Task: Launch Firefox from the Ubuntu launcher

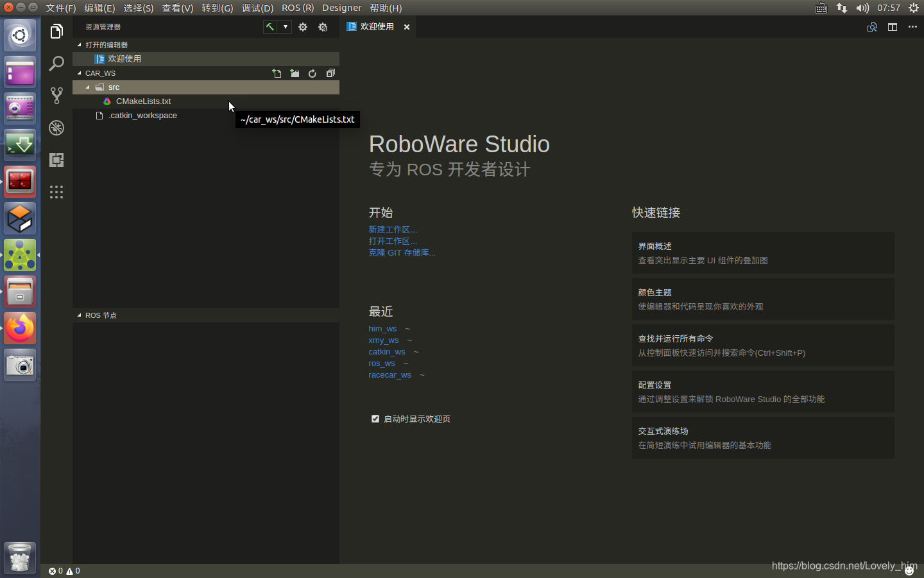Action: tap(20, 329)
